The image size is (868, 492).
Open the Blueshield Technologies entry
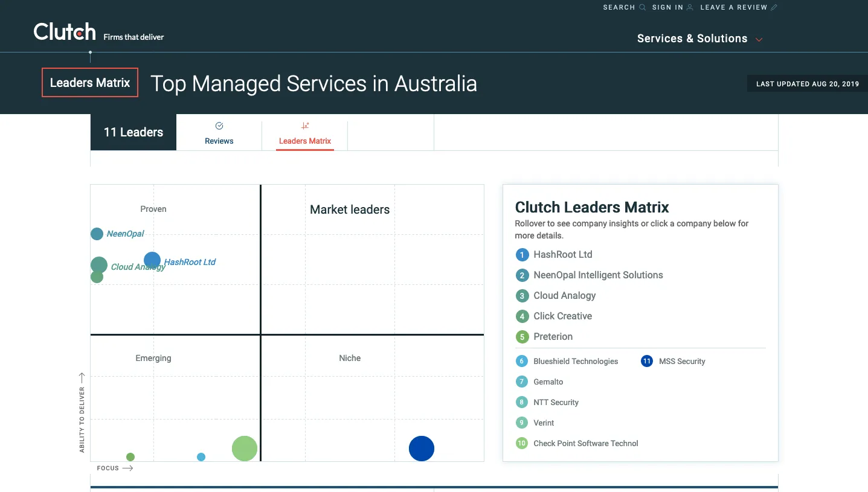click(x=576, y=362)
